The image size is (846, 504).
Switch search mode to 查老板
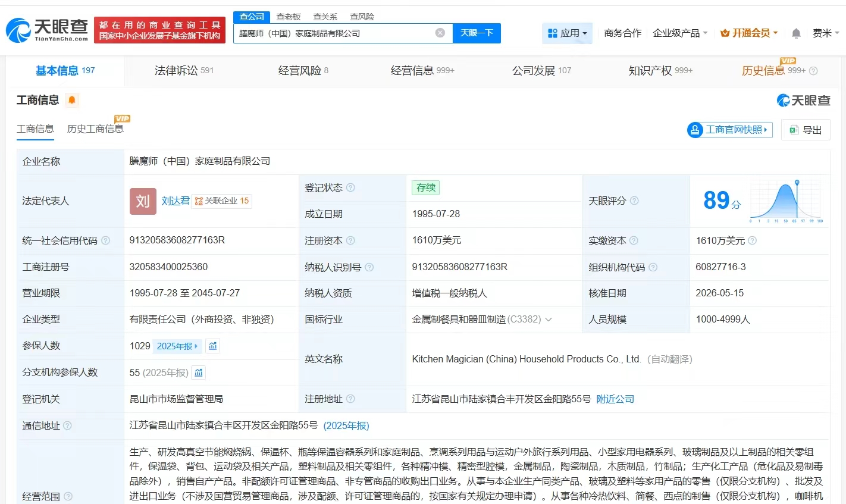pos(289,17)
